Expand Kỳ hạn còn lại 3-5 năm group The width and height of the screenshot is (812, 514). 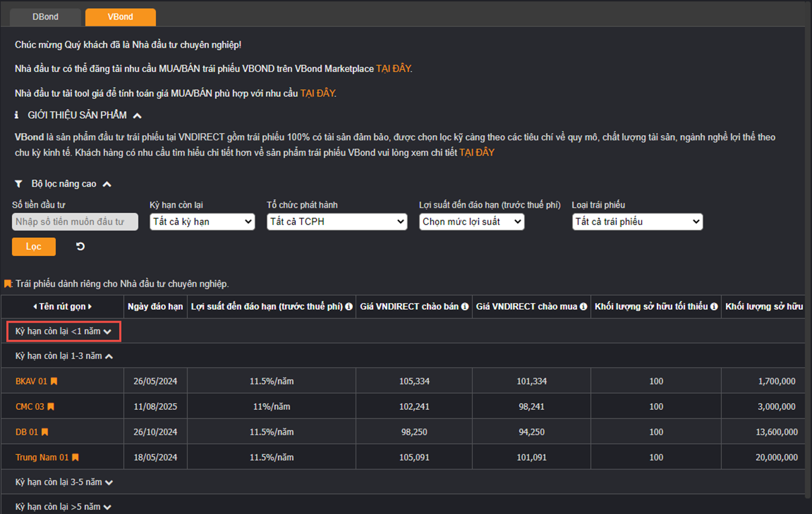(x=64, y=482)
